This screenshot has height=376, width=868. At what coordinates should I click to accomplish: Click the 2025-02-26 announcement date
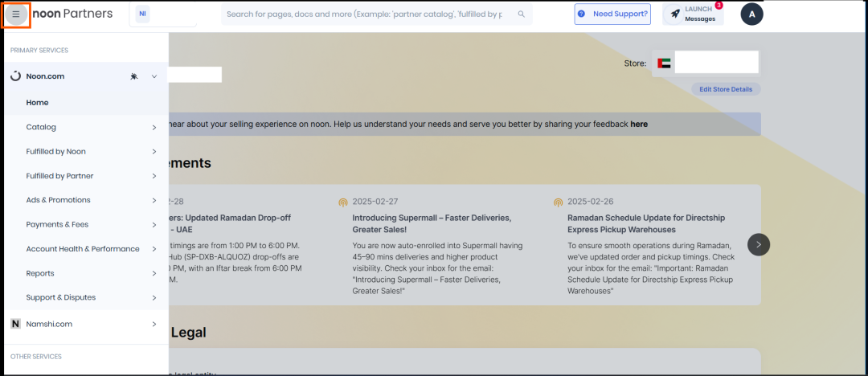(x=590, y=202)
